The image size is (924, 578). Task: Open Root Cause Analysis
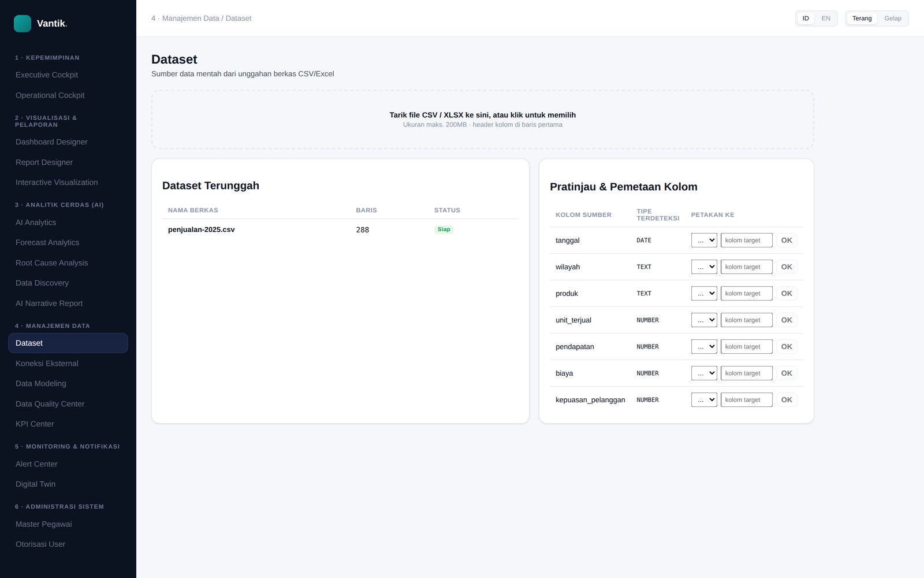(68, 263)
